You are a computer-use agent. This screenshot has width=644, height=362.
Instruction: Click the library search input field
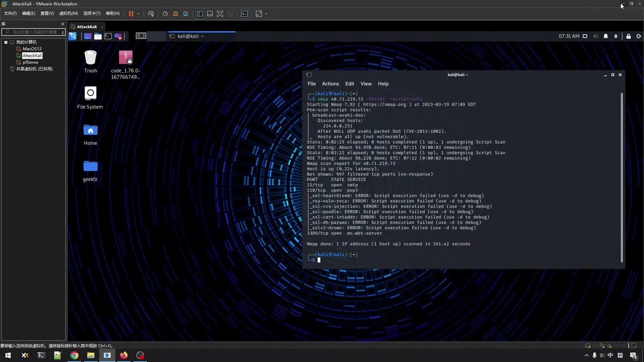click(34, 32)
